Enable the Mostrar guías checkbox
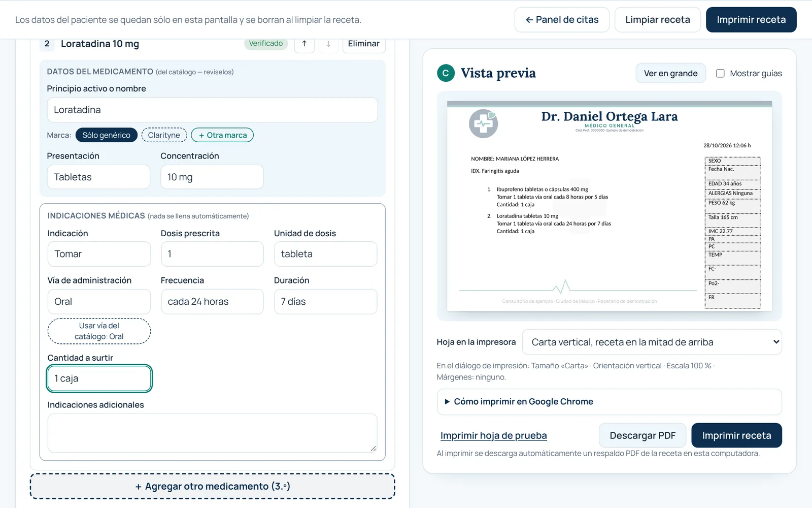The width and height of the screenshot is (812, 508). tap(720, 73)
